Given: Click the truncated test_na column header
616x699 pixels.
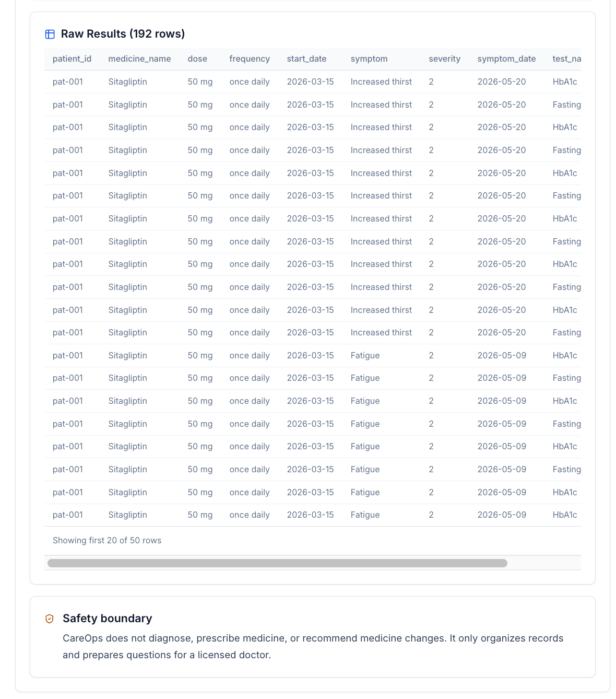Looking at the screenshot, I should (566, 59).
